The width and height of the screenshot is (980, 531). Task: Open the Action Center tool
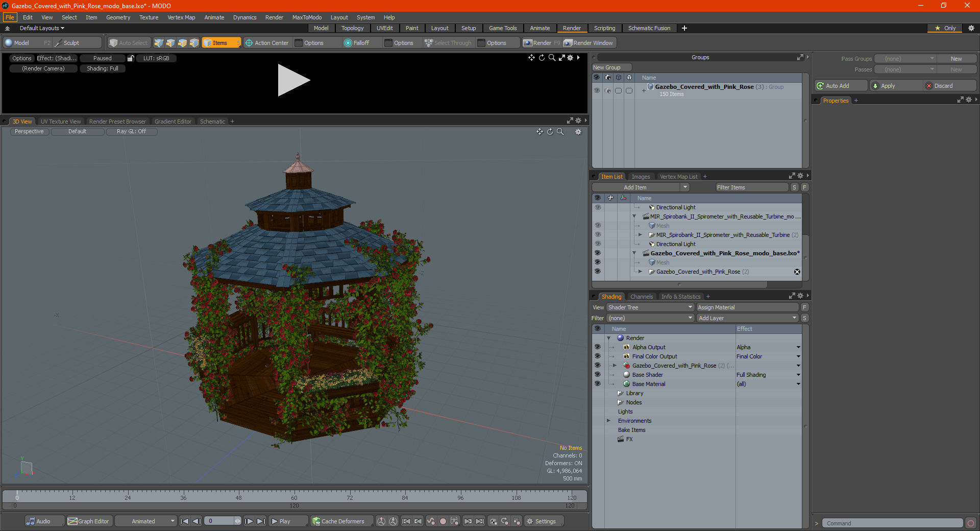267,43
